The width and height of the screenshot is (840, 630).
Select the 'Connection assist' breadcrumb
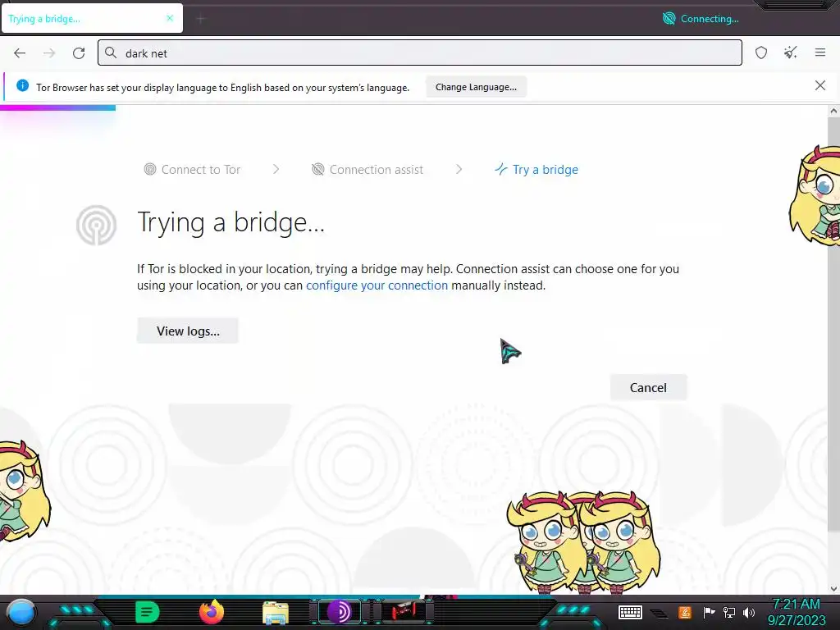[367, 169]
